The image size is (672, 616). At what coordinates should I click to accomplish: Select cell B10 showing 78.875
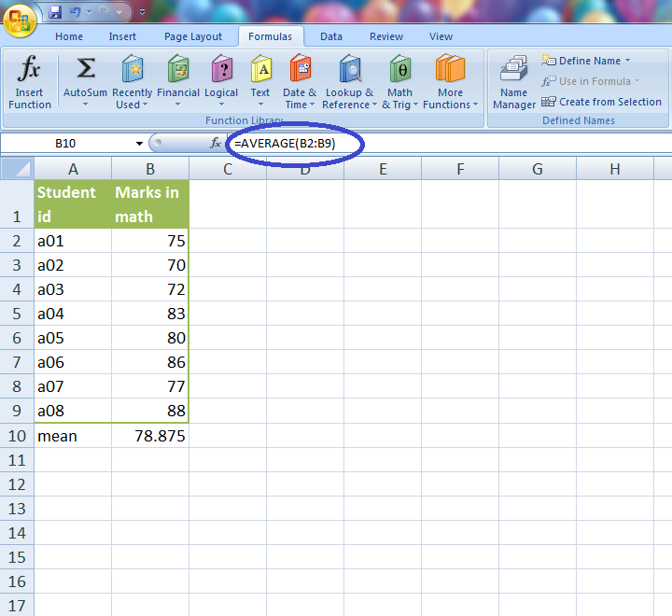[150, 436]
